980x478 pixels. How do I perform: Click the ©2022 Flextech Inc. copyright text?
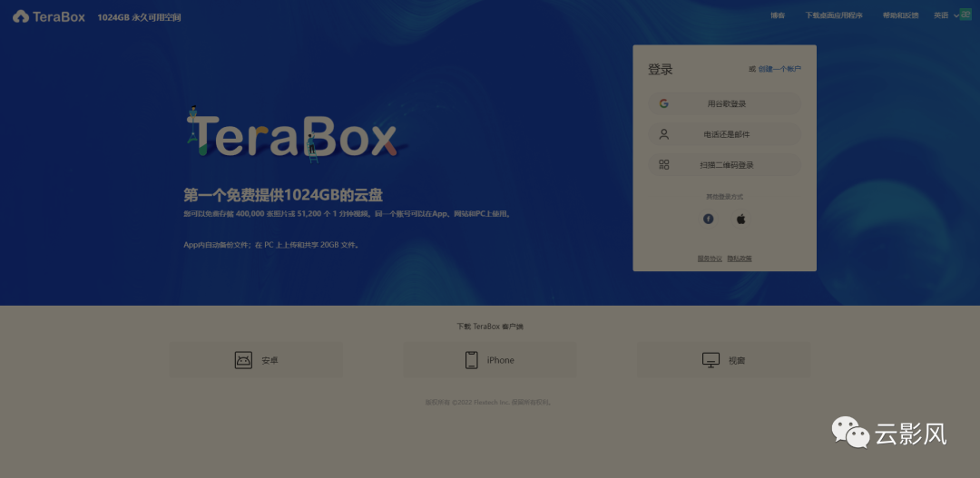tap(487, 403)
